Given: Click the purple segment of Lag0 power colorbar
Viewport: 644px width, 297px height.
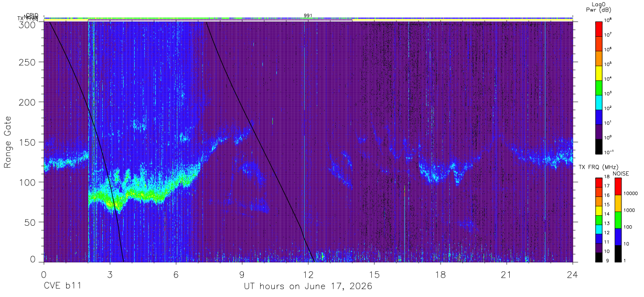Looking at the screenshot, I should 599,131.
